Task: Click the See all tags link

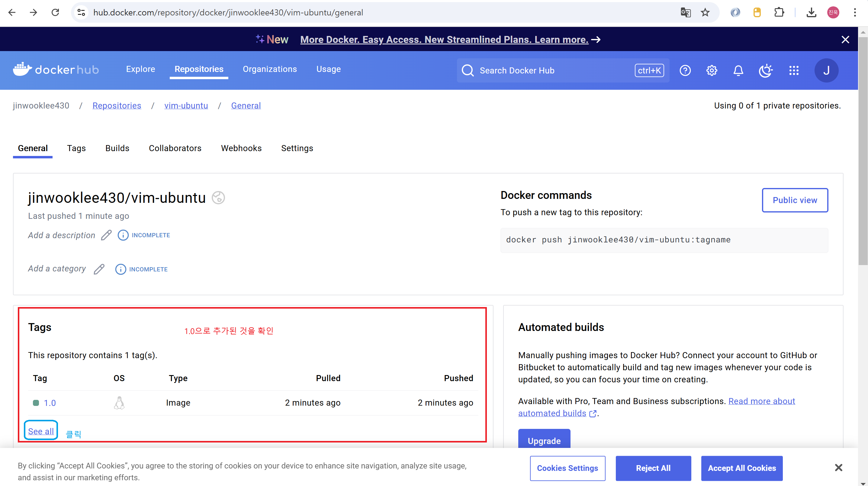Action: 41,431
